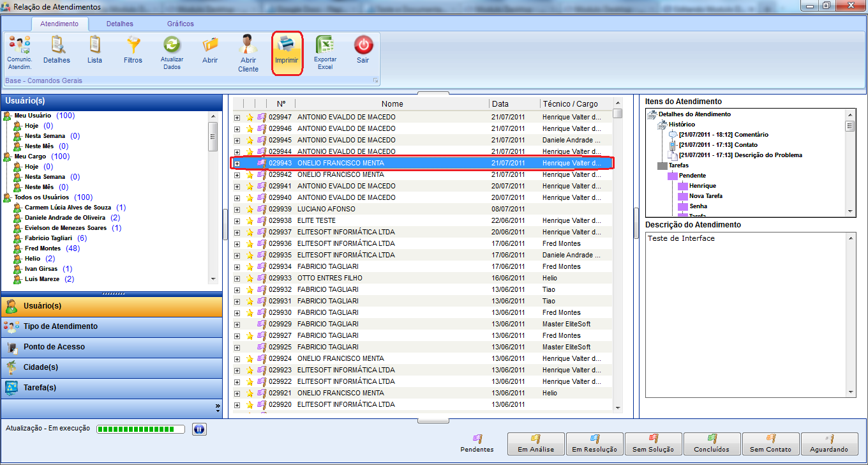
Task: Click the Concluídos status button
Action: pyautogui.click(x=712, y=443)
